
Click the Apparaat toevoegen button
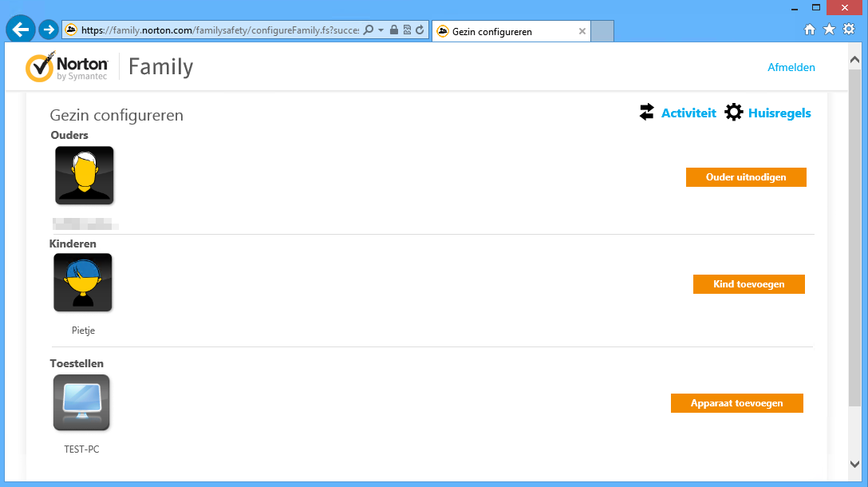coord(737,403)
